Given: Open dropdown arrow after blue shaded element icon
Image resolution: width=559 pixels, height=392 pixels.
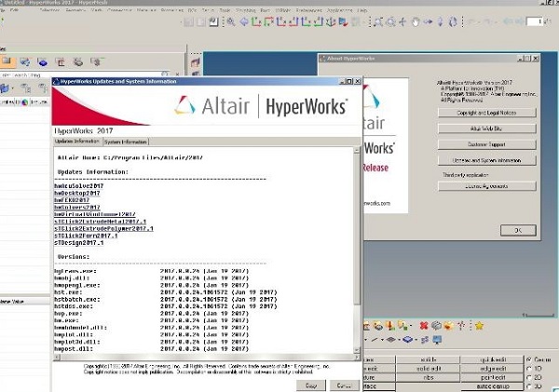Looking at the screenshot, I should click(x=416, y=340).
